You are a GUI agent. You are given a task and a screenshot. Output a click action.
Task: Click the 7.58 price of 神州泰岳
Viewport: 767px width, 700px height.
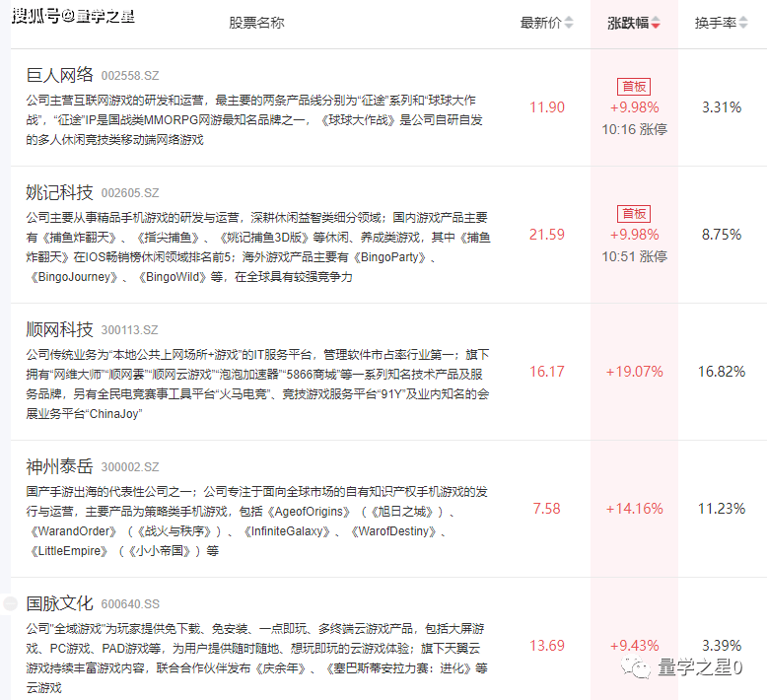pos(546,509)
